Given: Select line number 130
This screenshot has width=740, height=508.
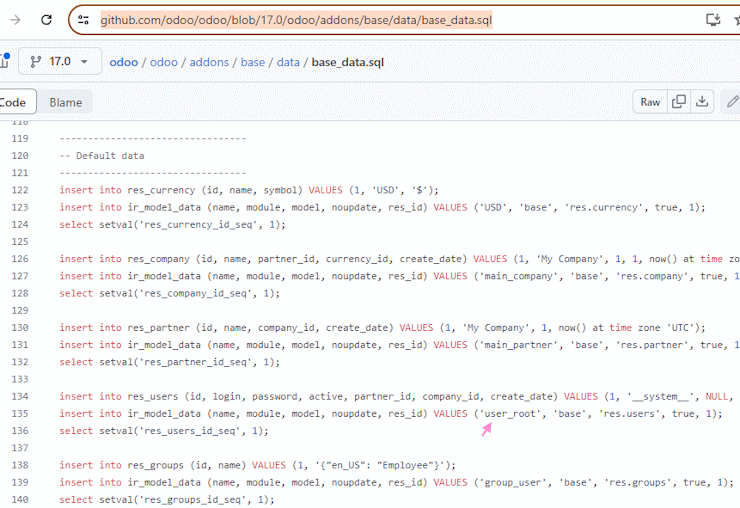Looking at the screenshot, I should coord(20,328).
